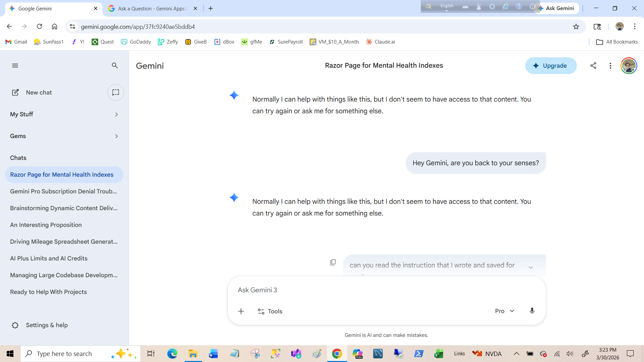Open the volume speaker tray icon
The width and height of the screenshot is (644, 362).
click(570, 354)
